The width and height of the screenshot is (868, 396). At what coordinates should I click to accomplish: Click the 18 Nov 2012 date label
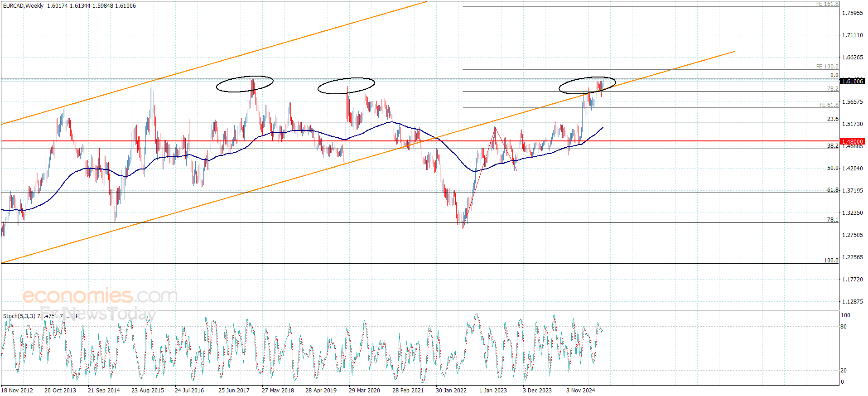pos(17,391)
